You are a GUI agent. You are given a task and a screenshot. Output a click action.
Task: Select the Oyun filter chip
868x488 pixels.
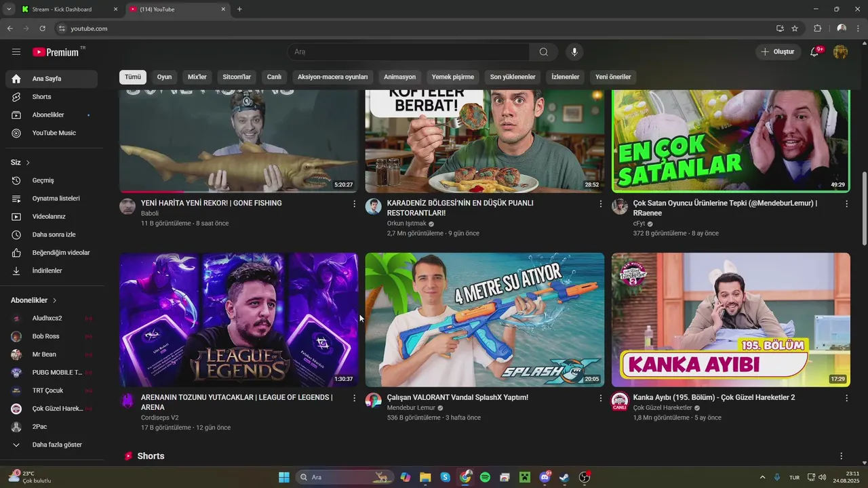point(165,77)
